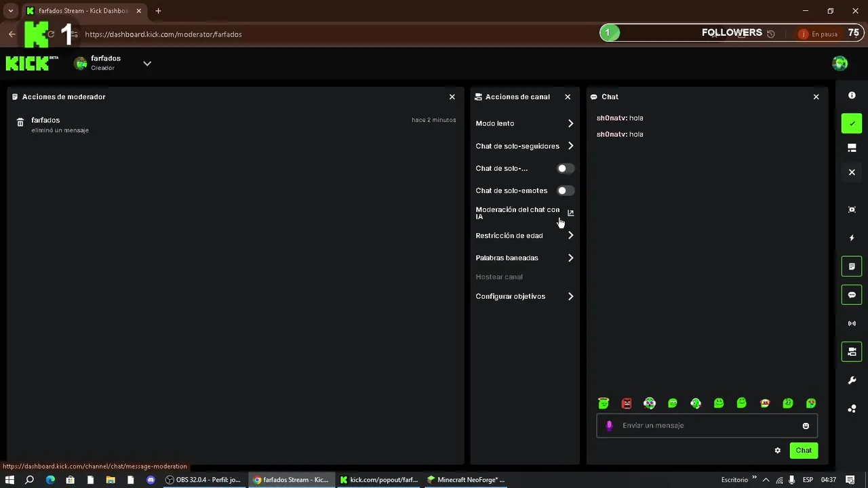Open chat settings gear icon
868x488 pixels.
pos(778,450)
